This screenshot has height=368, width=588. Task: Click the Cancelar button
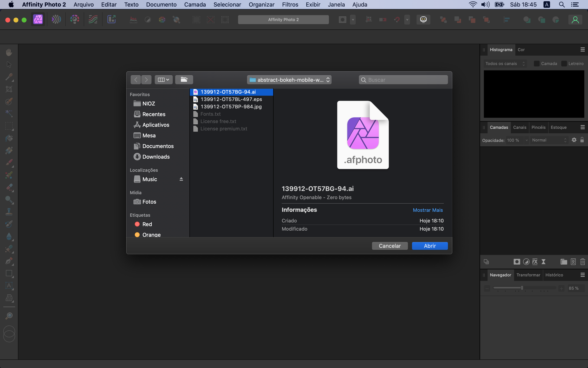390,246
